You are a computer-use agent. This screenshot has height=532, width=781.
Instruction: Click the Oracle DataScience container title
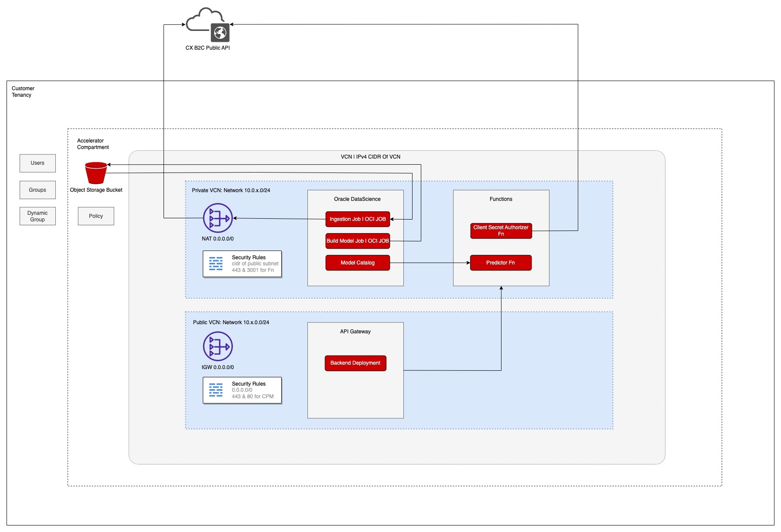tap(357, 199)
